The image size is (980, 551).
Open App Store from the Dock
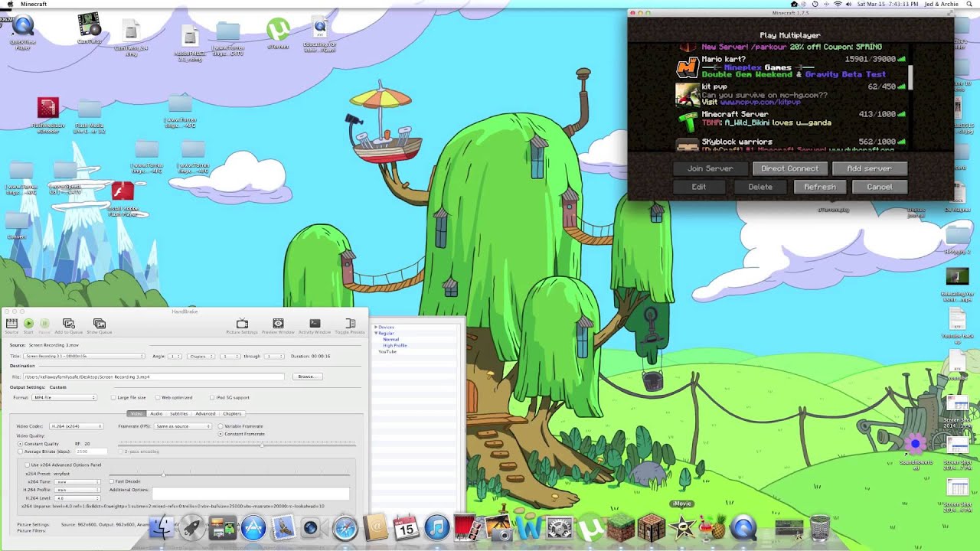pos(253,527)
